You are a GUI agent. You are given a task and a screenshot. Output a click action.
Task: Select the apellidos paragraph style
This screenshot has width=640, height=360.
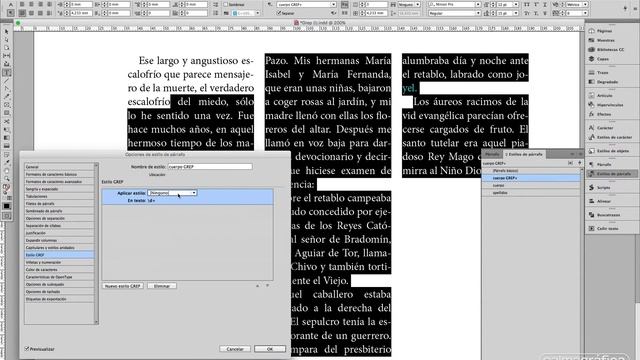pos(531,193)
